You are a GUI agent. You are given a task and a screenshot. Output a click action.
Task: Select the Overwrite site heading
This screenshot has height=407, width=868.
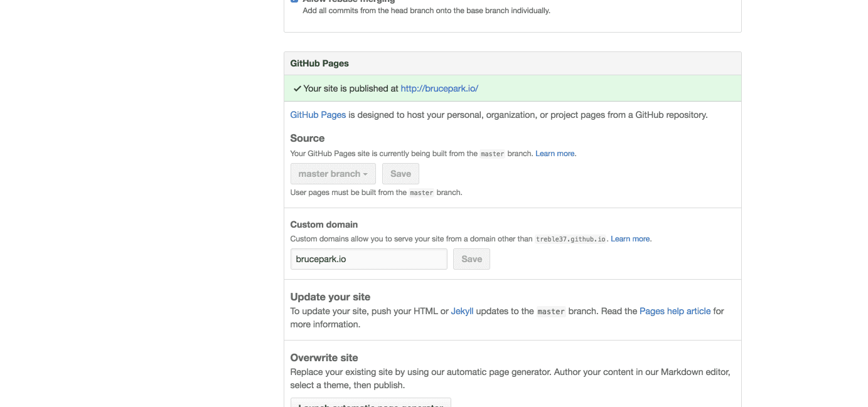(x=324, y=357)
